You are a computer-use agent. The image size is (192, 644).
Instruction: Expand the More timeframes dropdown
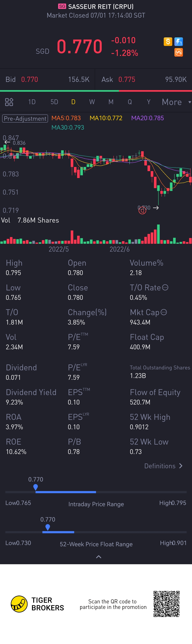click(176, 102)
